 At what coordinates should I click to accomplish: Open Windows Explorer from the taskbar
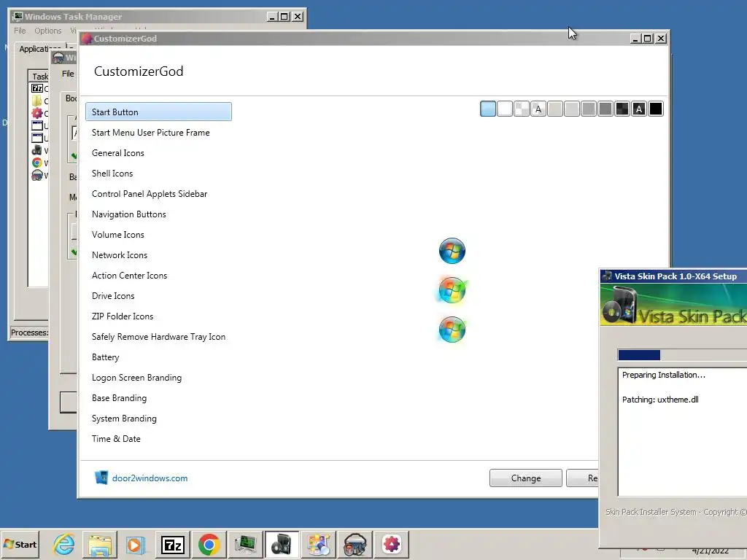click(99, 544)
